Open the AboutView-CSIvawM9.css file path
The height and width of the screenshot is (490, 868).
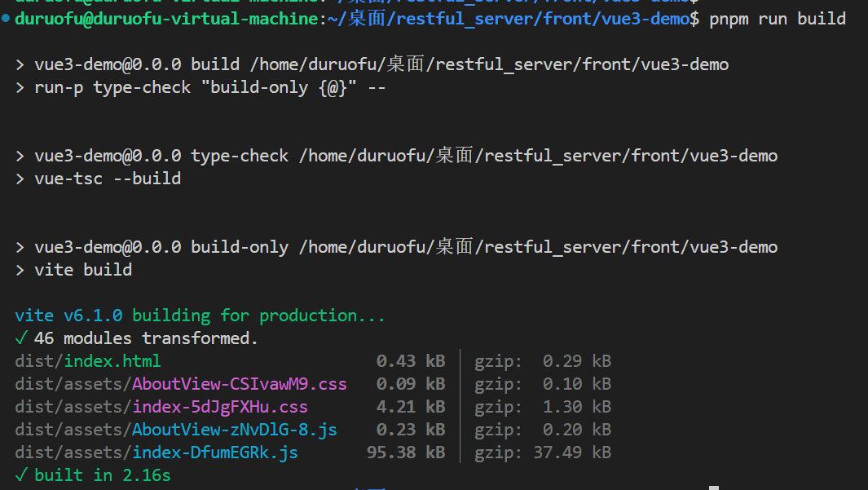click(239, 384)
